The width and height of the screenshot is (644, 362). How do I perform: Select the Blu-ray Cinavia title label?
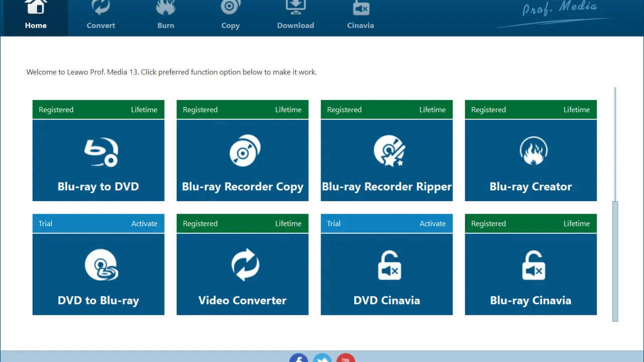click(531, 301)
